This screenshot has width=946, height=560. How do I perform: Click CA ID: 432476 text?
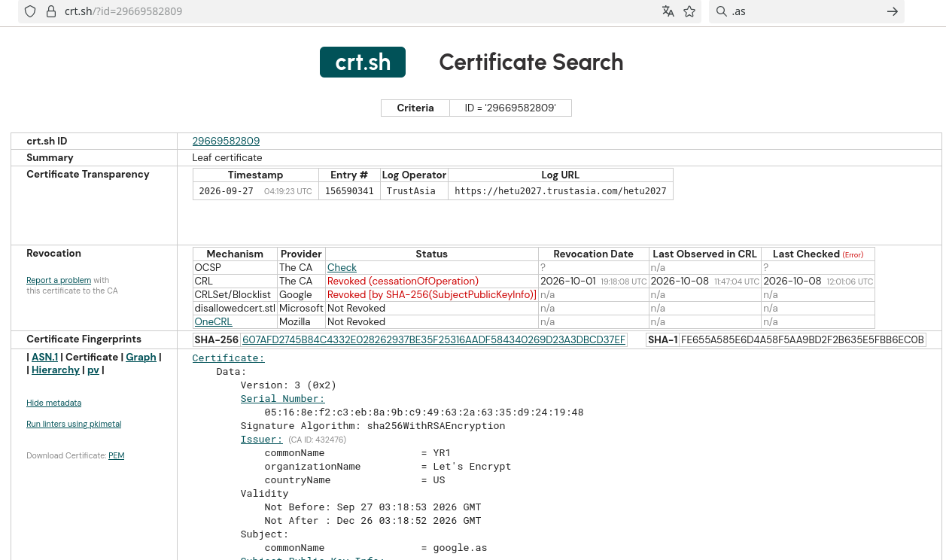(317, 440)
